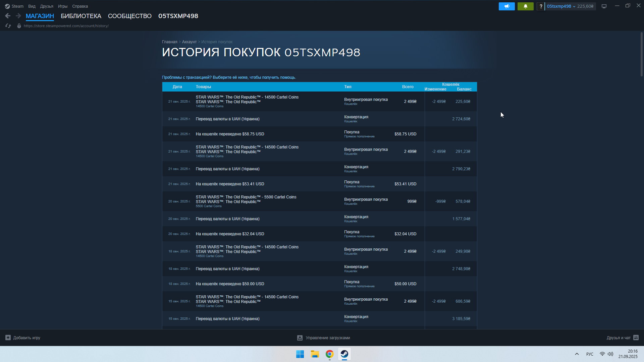Switch to the МАГАЗИН tab

40,16
